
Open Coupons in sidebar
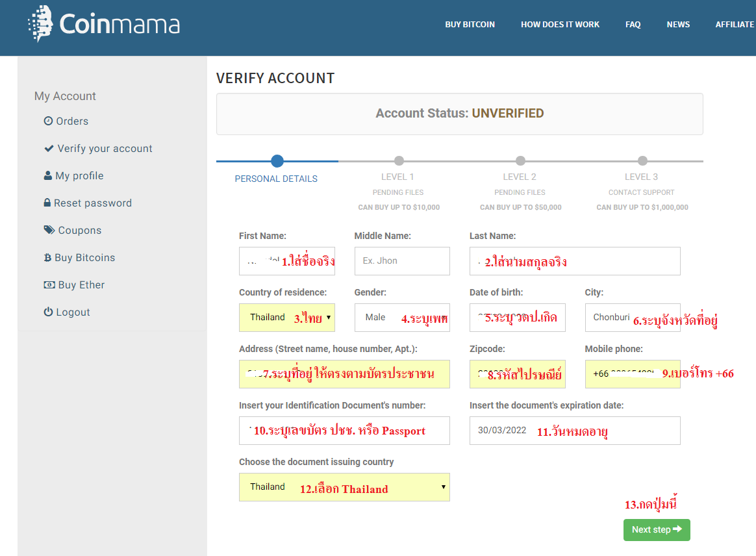[x=80, y=231]
